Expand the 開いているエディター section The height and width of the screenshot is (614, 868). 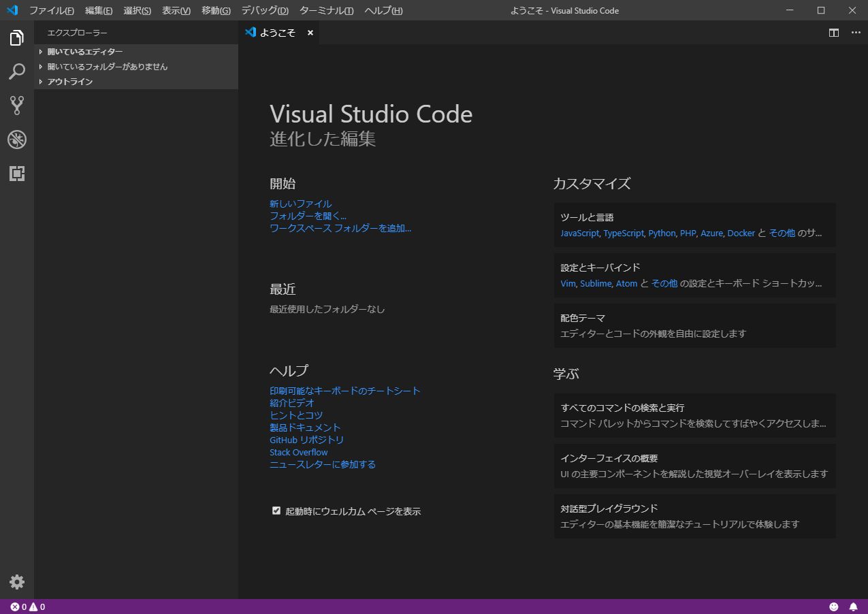(85, 52)
